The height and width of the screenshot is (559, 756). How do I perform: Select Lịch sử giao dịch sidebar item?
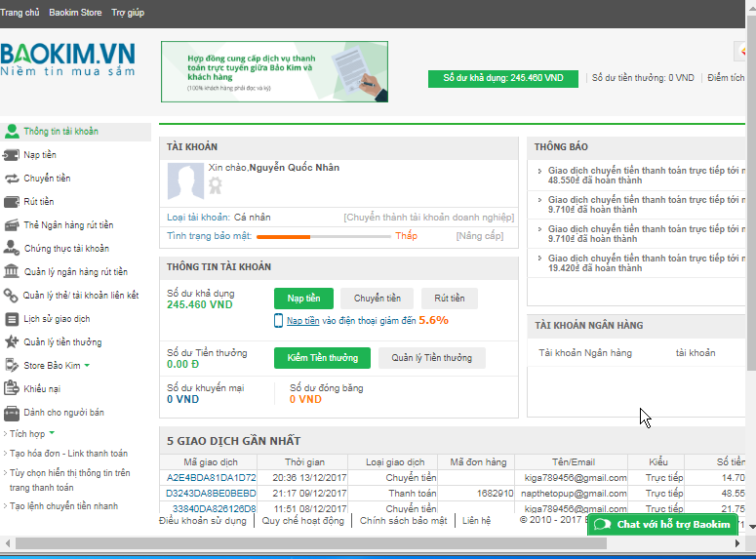[x=57, y=319]
